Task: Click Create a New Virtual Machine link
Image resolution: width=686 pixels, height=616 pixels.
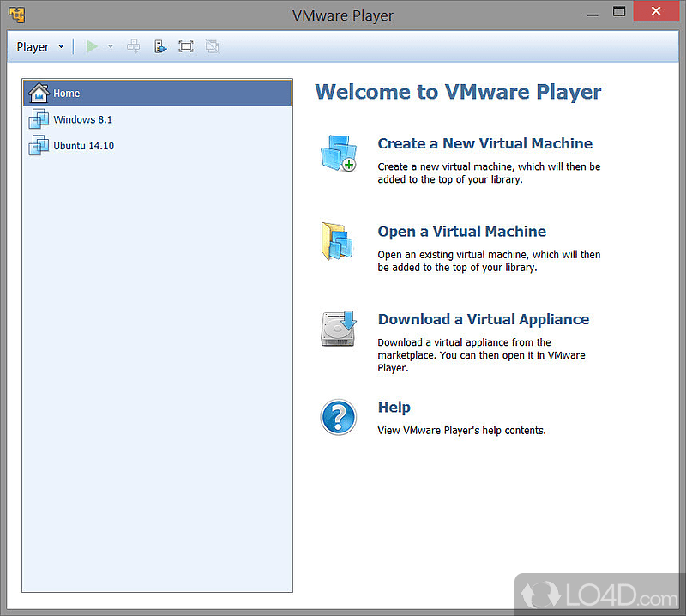Action: point(484,143)
